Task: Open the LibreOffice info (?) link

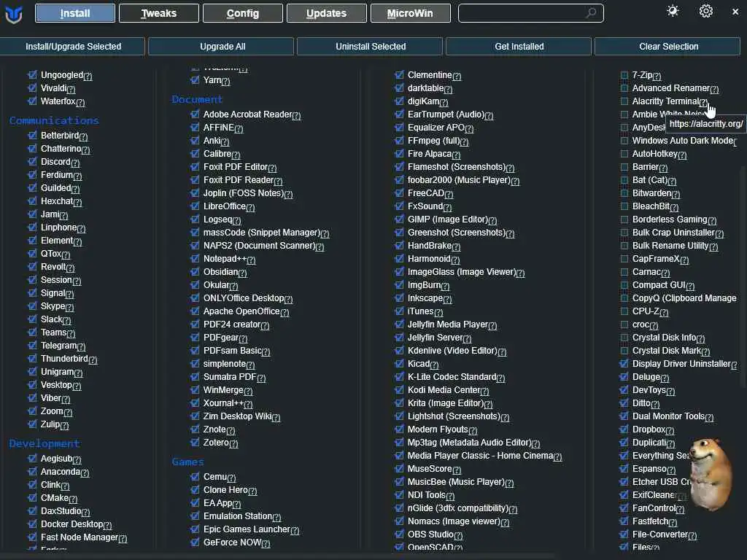Action: click(x=250, y=208)
